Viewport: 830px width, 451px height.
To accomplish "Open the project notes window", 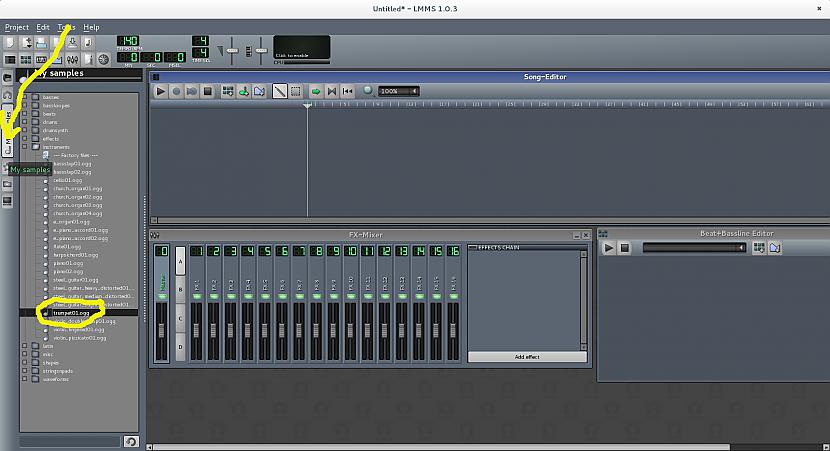I will click(88, 59).
